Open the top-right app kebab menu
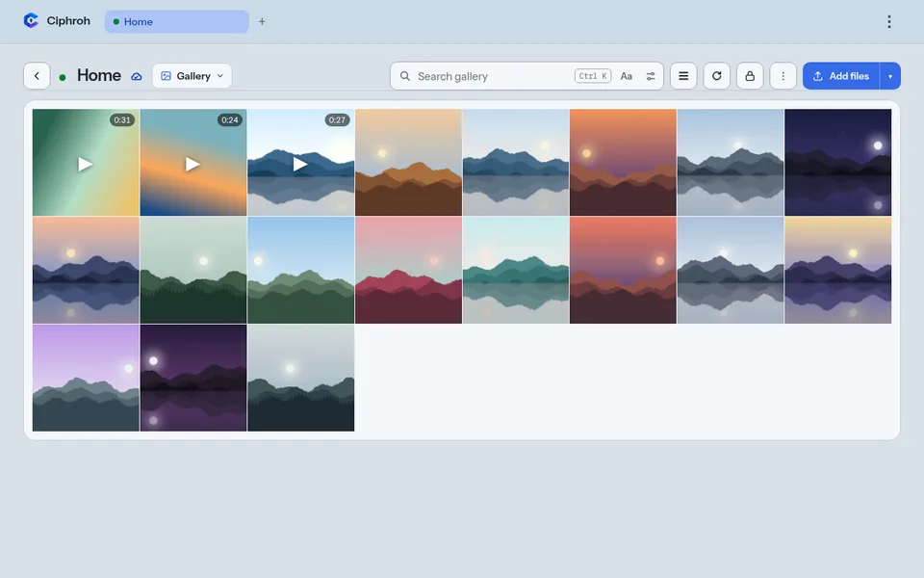This screenshot has width=924, height=578. [888, 22]
